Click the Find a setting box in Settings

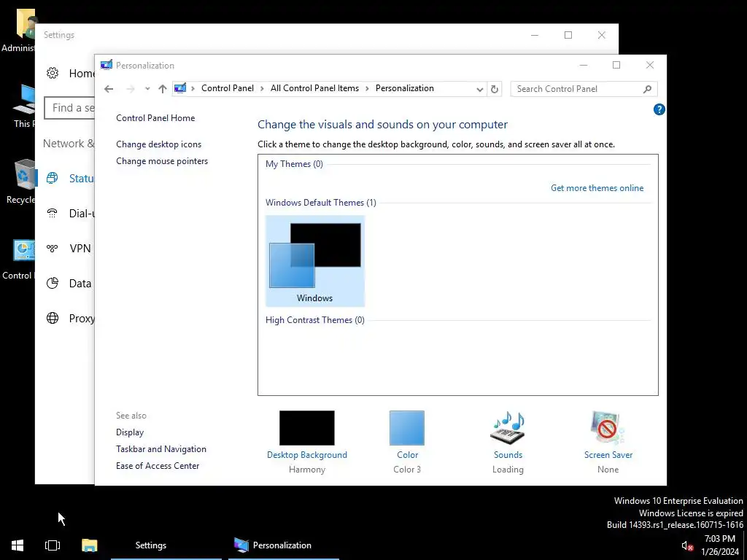(69, 108)
